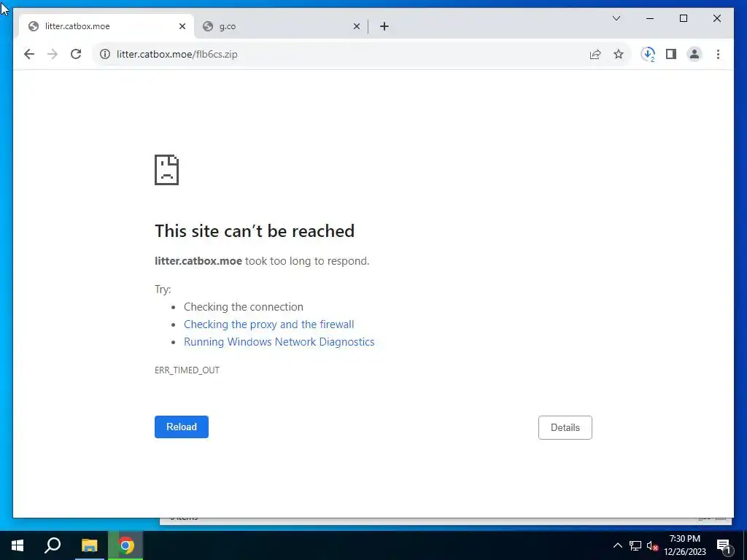747x560 pixels.
Task: Open the Chrome profile avatar
Action: pos(694,54)
